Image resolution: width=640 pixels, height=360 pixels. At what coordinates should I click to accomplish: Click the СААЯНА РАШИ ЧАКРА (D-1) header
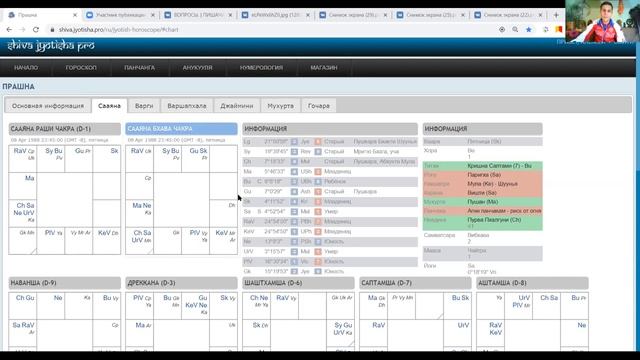coord(64,129)
